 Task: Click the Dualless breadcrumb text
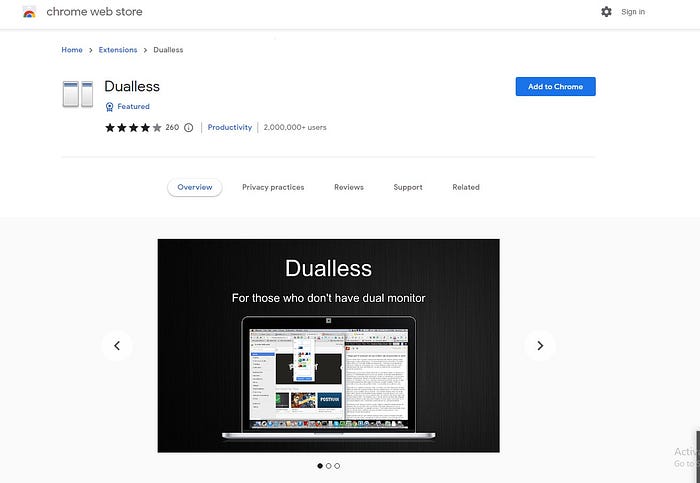168,50
